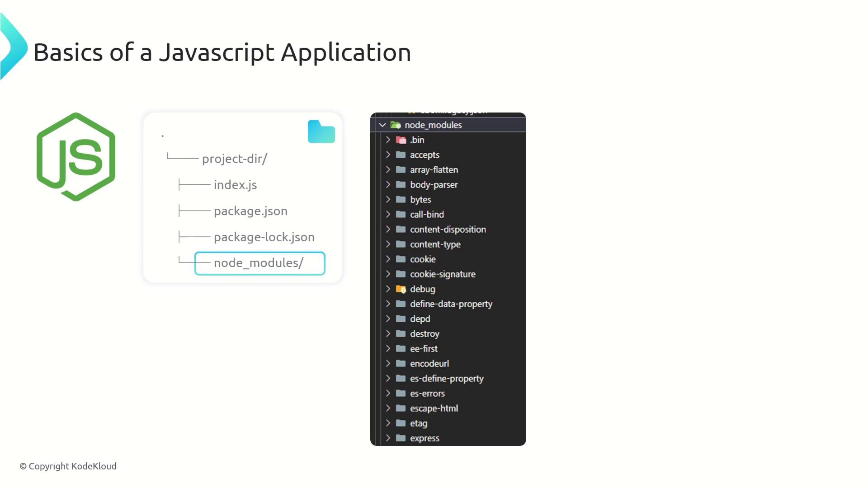Expand the cookie-signature folder chevron
The width and height of the screenshot is (868, 488).
388,274
